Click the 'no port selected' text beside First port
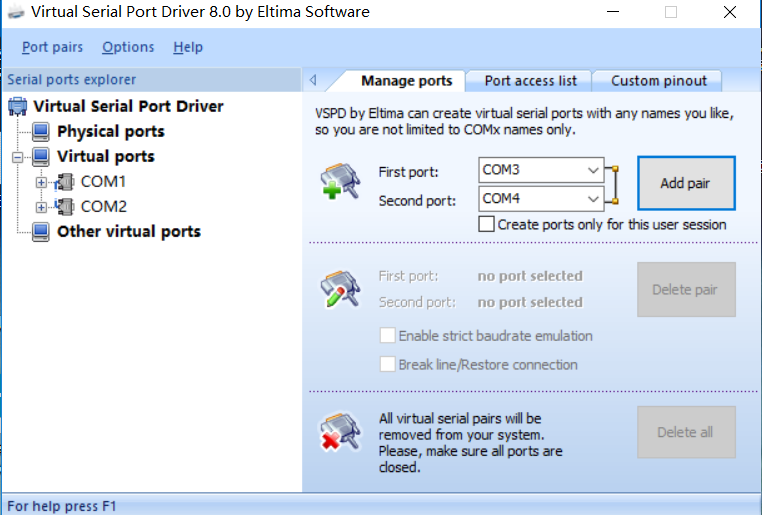 coord(530,276)
